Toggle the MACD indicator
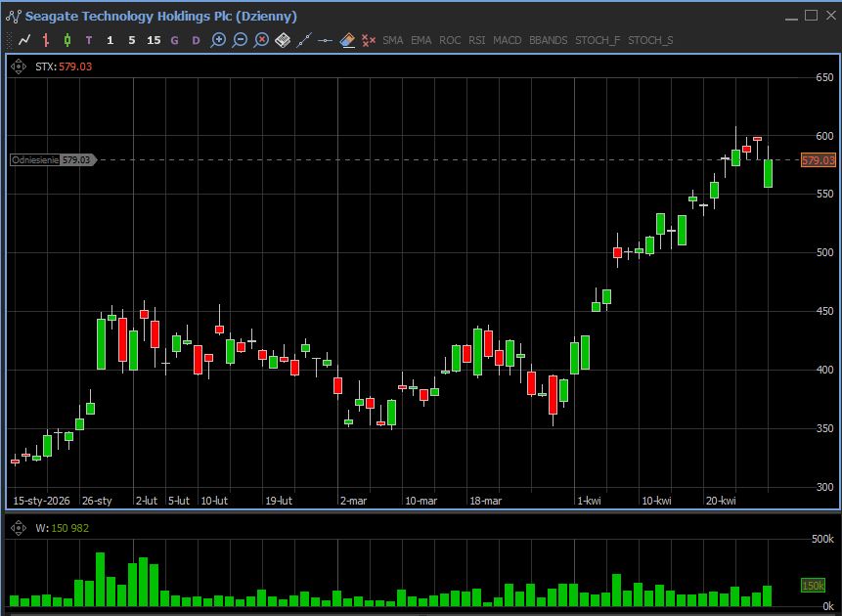The height and width of the screenshot is (616, 842). point(507,40)
